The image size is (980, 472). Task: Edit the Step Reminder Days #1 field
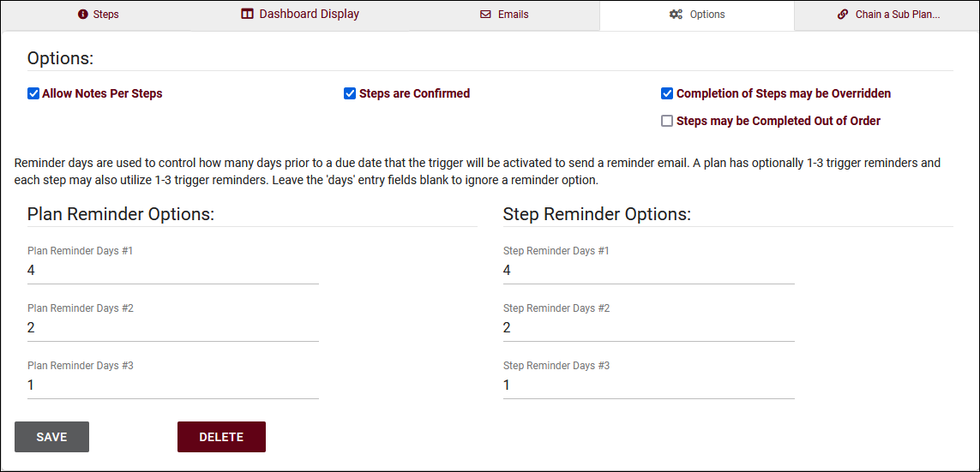pos(648,271)
